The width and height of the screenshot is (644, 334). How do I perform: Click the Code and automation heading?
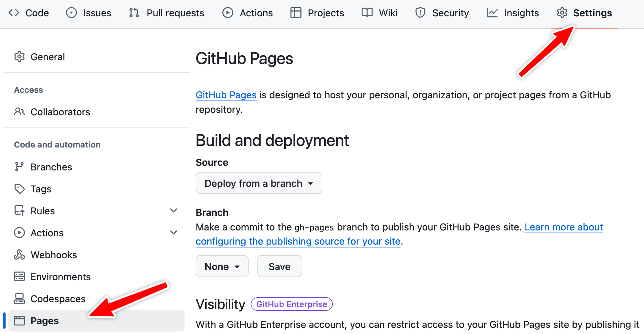click(x=57, y=145)
